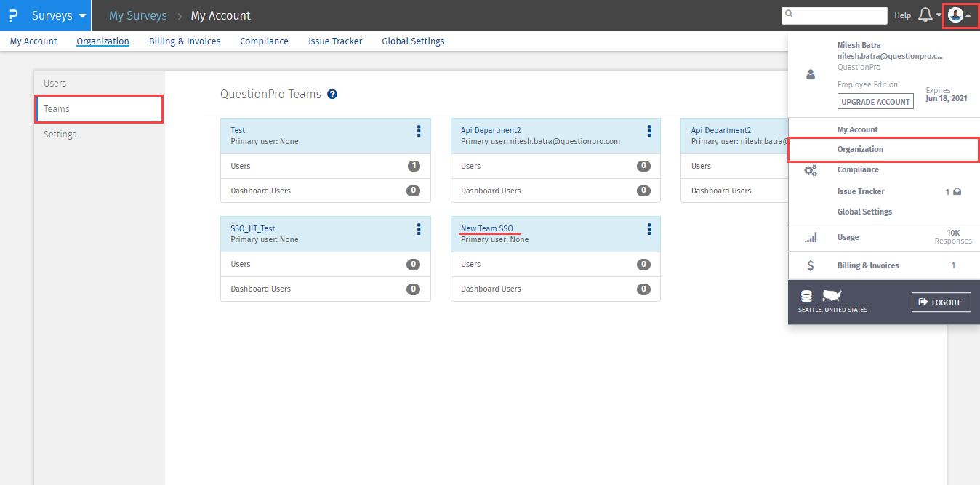Viewport: 980px width, 485px height.
Task: Click the user profile avatar icon
Action: point(955,15)
